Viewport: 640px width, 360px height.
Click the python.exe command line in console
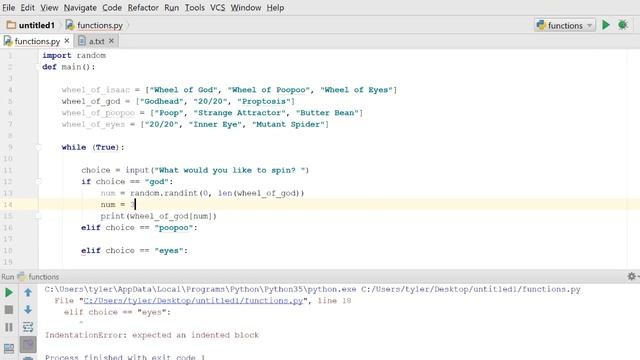[x=313, y=289]
